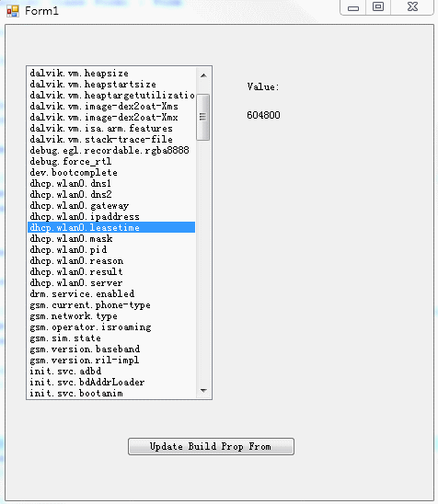This screenshot has width=438, height=504.
Task: Select init.svc.bdAddrLoader entry
Action: [111, 383]
